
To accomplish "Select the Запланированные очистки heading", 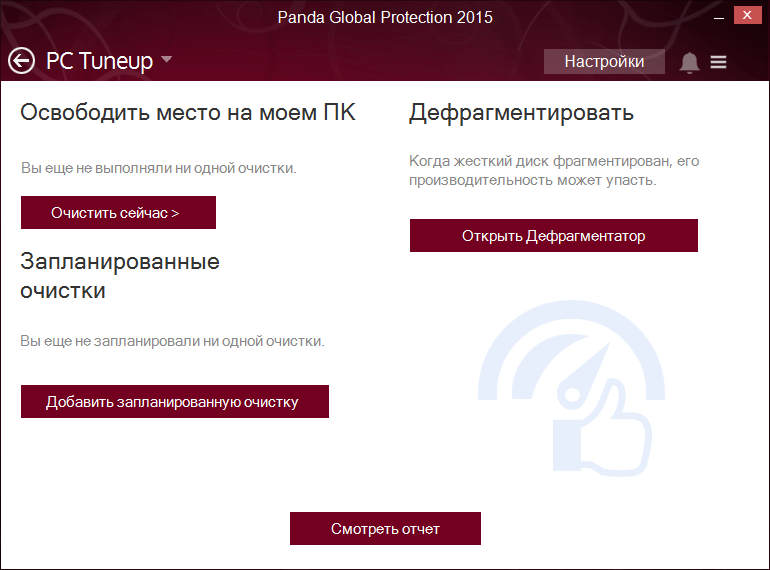I will pos(120,276).
